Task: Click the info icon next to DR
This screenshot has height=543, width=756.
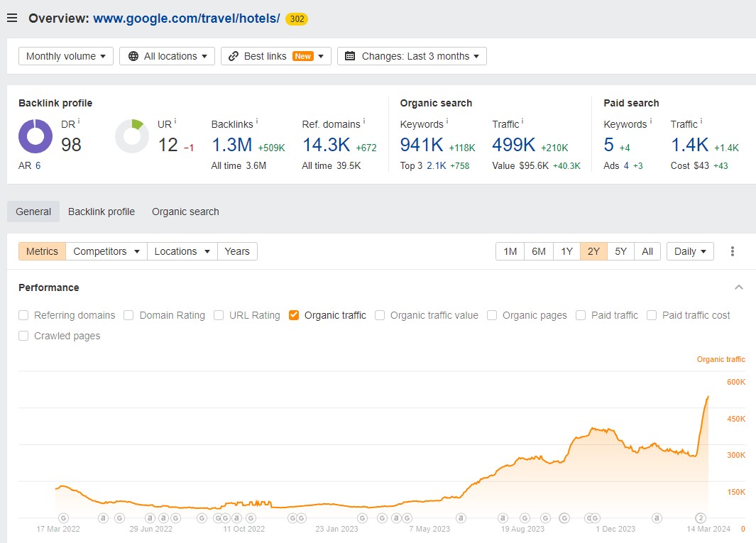Action: [x=79, y=121]
